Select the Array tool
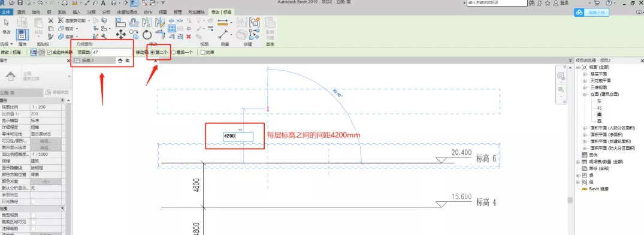 point(172,28)
